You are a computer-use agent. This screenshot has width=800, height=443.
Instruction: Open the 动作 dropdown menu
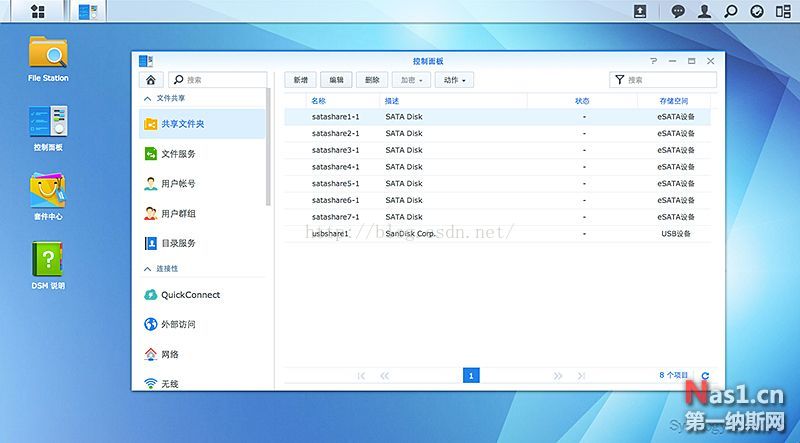click(x=456, y=79)
